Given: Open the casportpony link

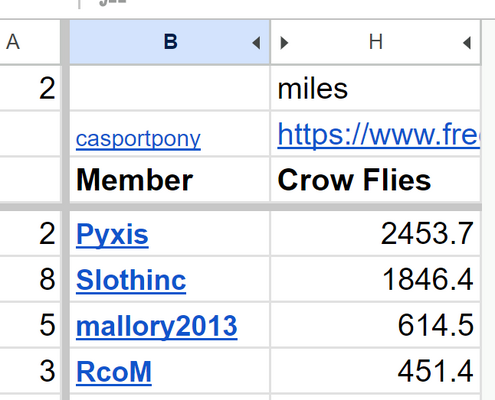Looking at the screenshot, I should point(138,139).
